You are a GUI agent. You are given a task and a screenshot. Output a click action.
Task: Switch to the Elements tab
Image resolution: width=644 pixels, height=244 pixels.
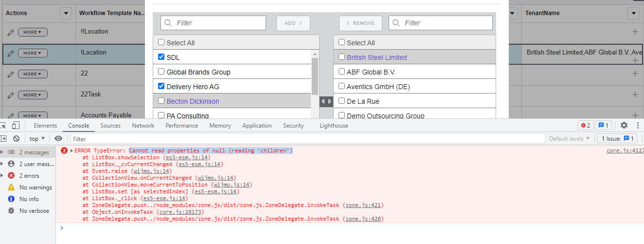(x=45, y=126)
